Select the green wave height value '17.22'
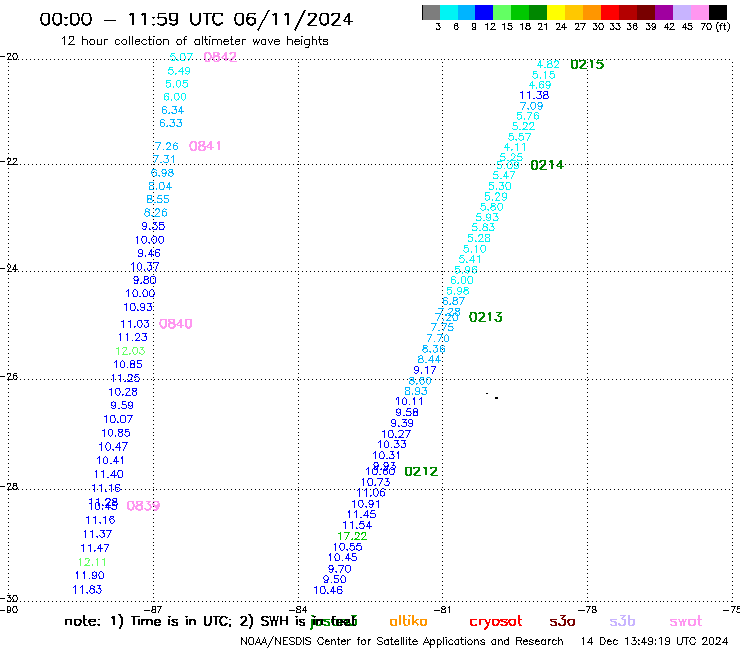This screenshot has width=740, height=650. [x=352, y=536]
